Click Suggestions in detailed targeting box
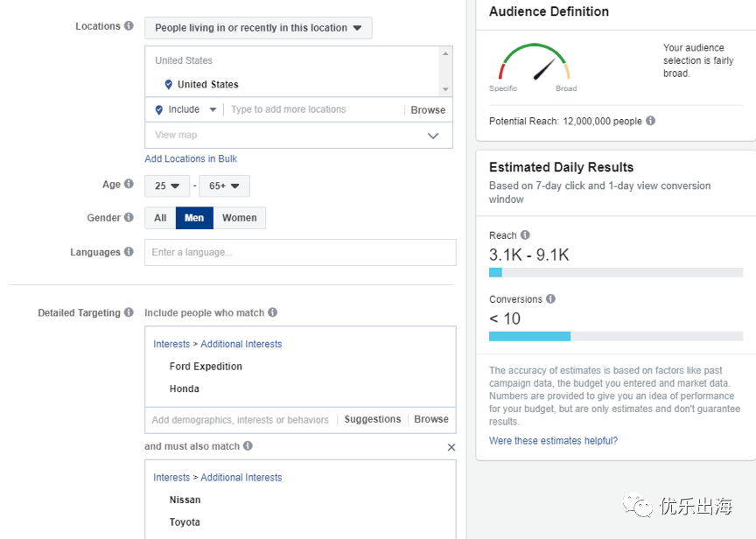Viewport: 756px width, 539px height. (372, 419)
